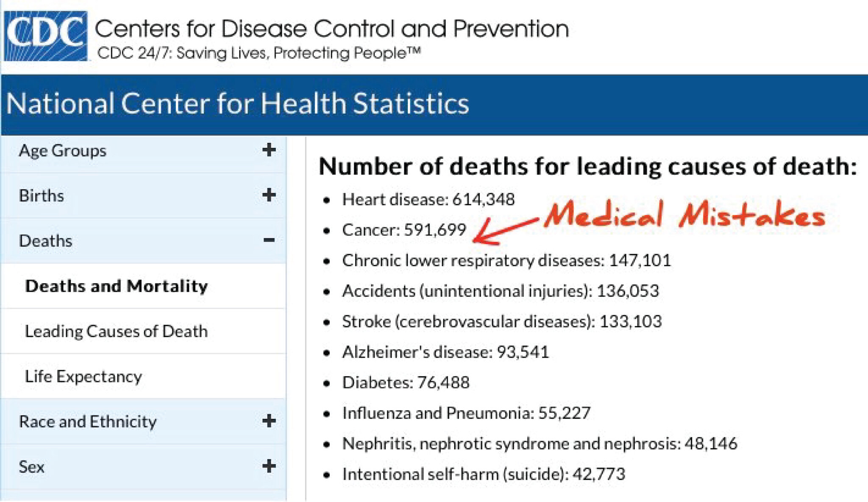Open the Life Expectancy page

[83, 376]
